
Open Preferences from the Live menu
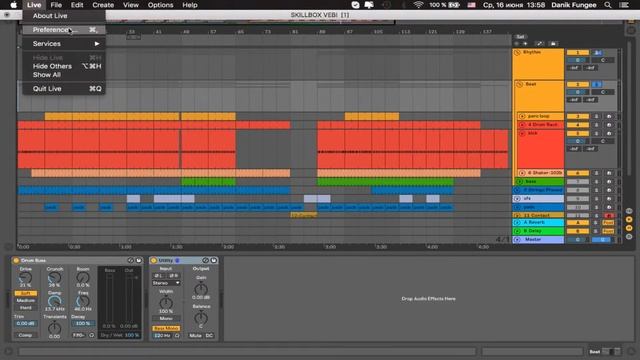(x=64, y=30)
